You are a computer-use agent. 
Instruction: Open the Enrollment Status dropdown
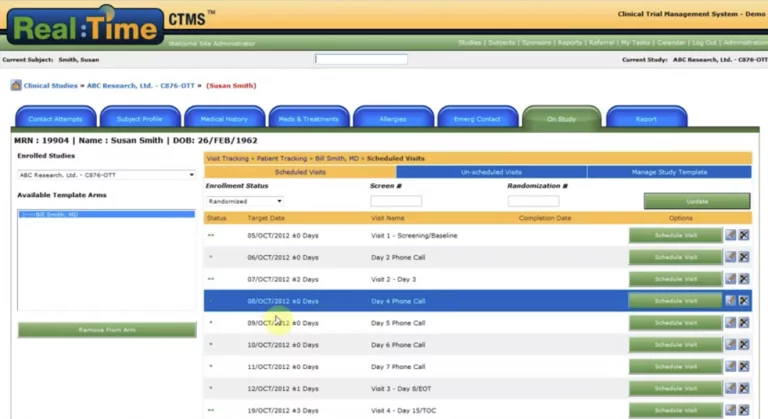pos(244,201)
